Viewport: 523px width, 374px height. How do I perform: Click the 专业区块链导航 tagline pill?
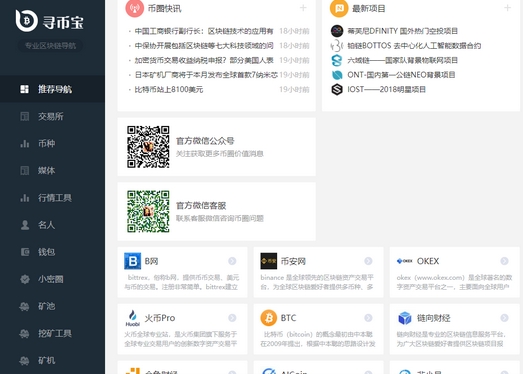(x=50, y=46)
